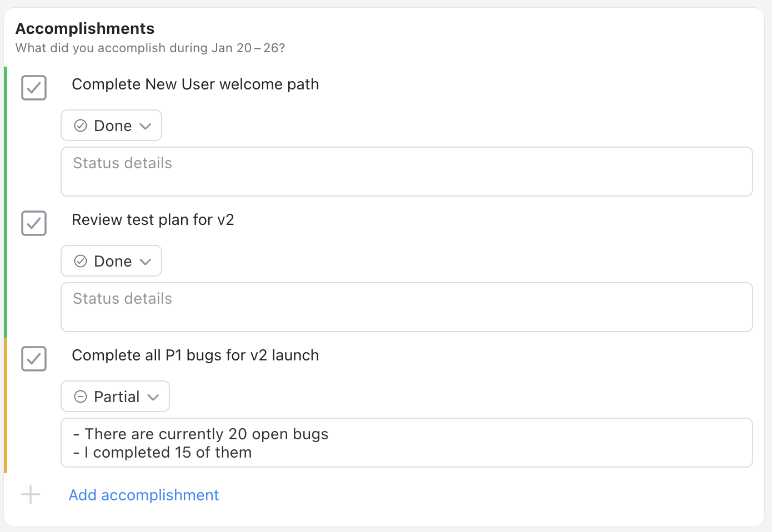Screen dimensions: 772x532
Task: Open Done status dropdown for welcome path
Action: coord(111,126)
